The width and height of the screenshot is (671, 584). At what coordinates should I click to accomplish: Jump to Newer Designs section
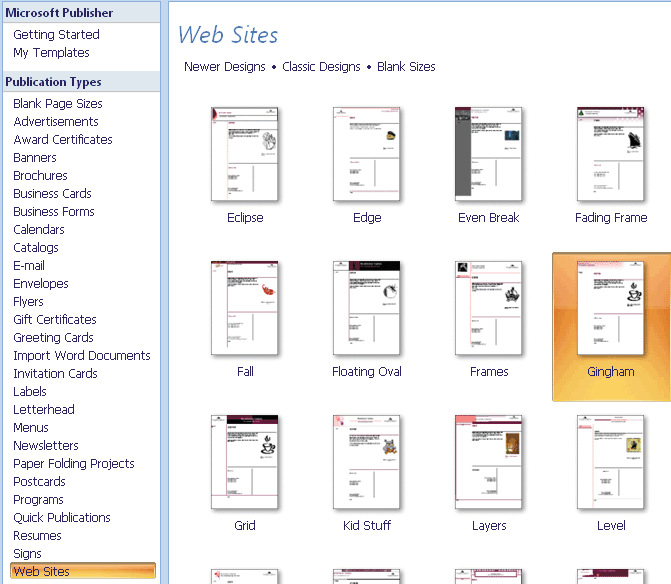pyautogui.click(x=225, y=67)
